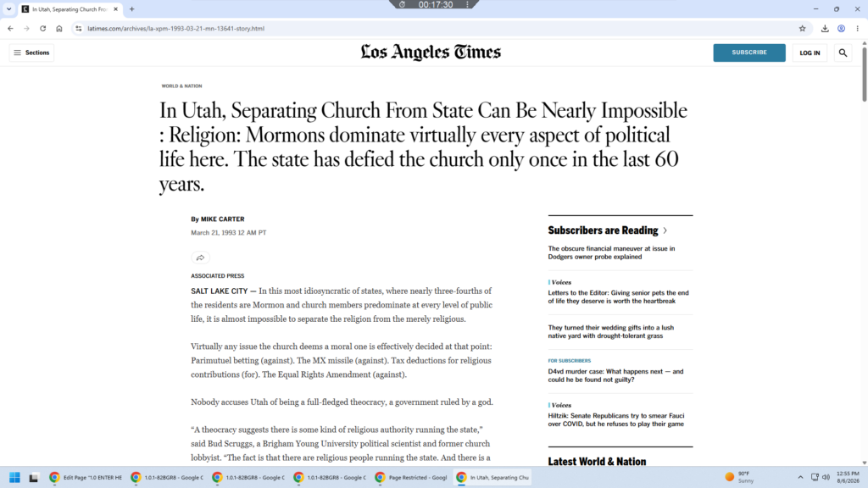This screenshot has width=868, height=488.
Task: Open the browser downloads icon
Action: [825, 28]
